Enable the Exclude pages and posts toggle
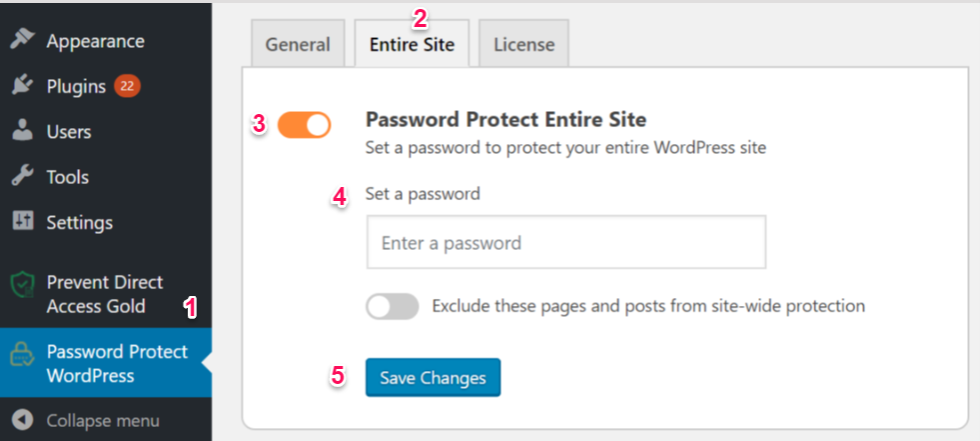The height and width of the screenshot is (441, 980). click(393, 307)
